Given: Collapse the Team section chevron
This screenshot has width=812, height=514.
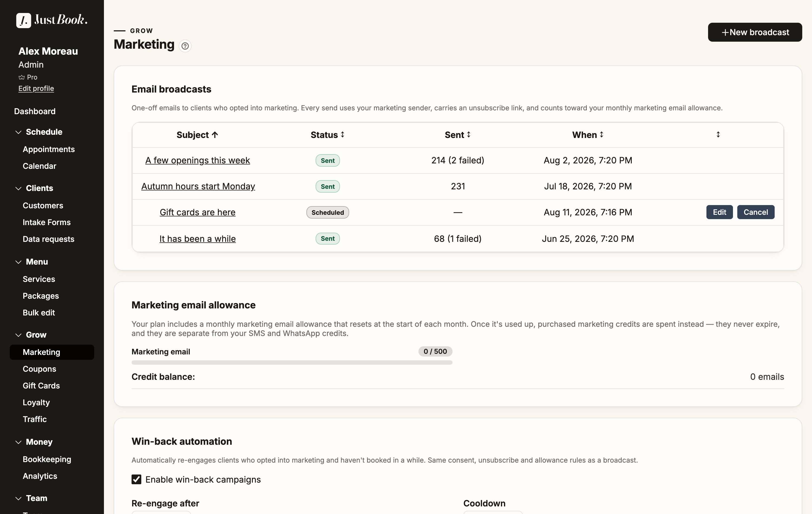Looking at the screenshot, I should [x=19, y=499].
